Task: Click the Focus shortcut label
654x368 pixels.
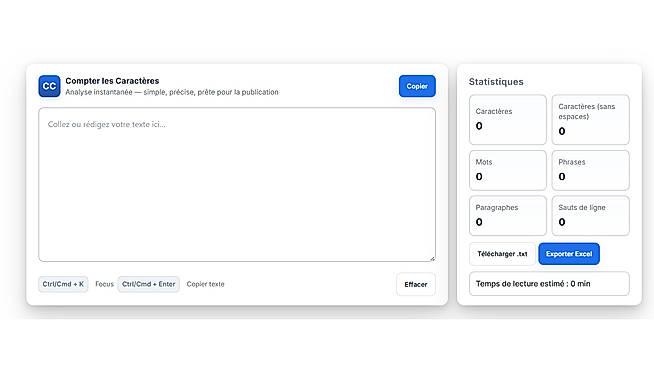Action: click(104, 284)
